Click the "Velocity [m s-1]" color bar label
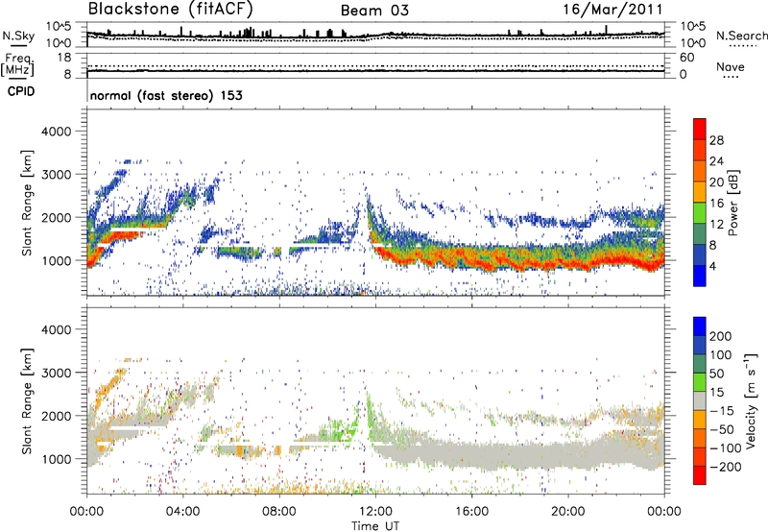 tap(751, 400)
